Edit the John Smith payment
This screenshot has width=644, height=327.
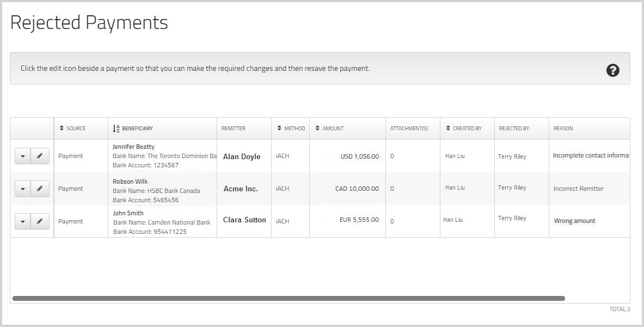[x=40, y=221]
